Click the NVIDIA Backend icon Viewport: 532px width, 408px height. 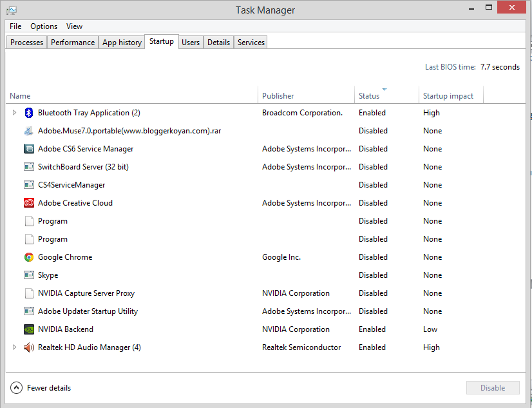(x=28, y=329)
